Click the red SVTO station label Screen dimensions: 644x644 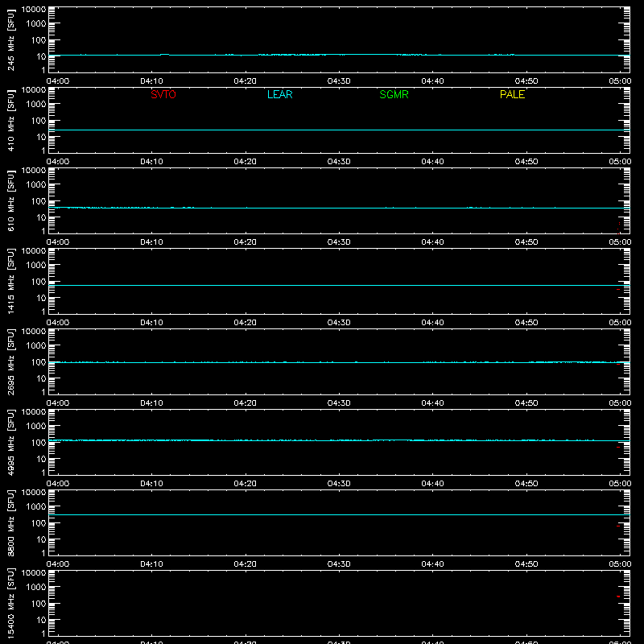click(163, 94)
